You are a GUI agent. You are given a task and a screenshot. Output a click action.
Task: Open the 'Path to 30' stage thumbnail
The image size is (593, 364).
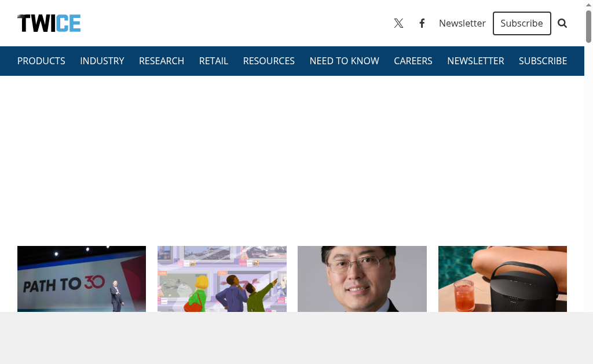81,279
